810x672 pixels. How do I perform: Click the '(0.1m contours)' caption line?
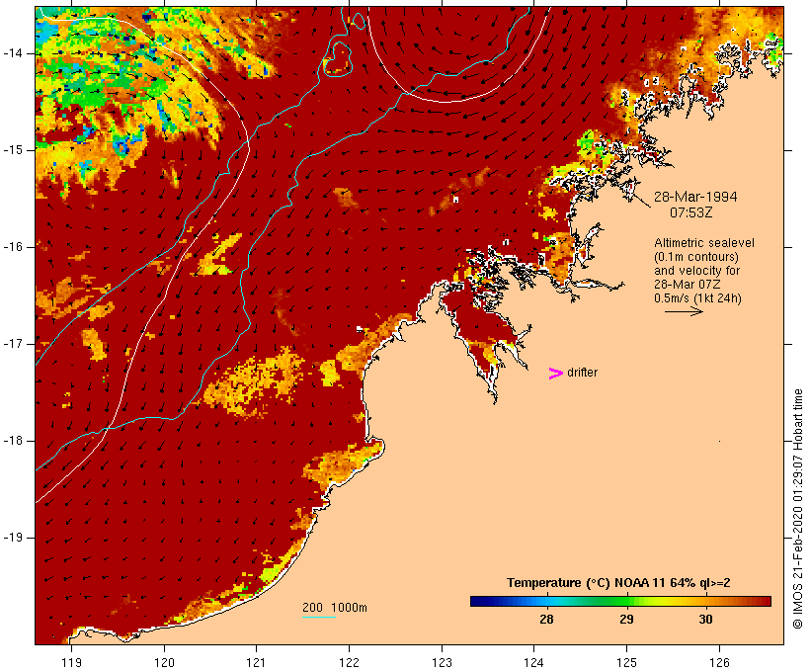click(x=695, y=257)
